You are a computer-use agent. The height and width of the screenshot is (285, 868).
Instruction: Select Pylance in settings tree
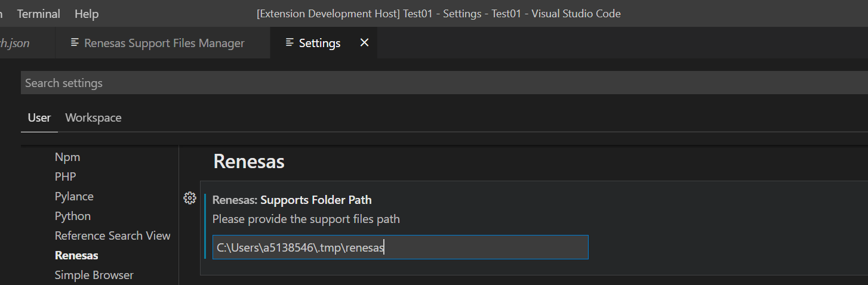point(74,196)
